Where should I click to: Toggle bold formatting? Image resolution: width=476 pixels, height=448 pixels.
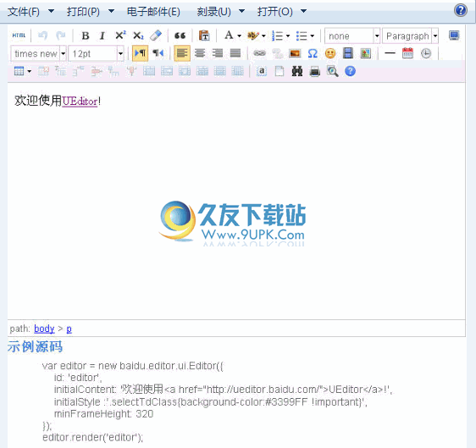(x=86, y=36)
